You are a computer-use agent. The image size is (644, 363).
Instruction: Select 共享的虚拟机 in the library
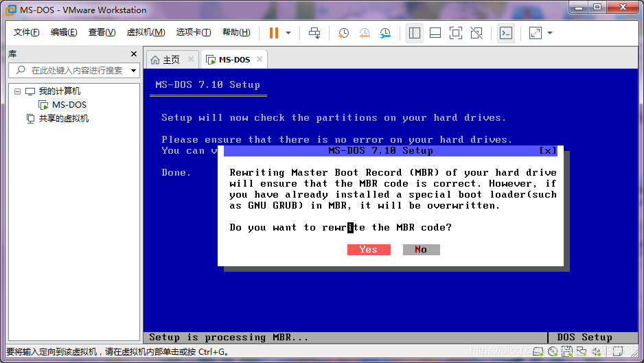click(64, 119)
